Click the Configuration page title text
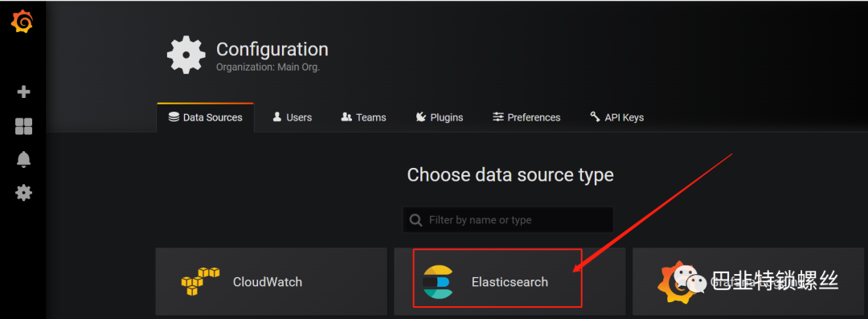The image size is (868, 319). 272,49
